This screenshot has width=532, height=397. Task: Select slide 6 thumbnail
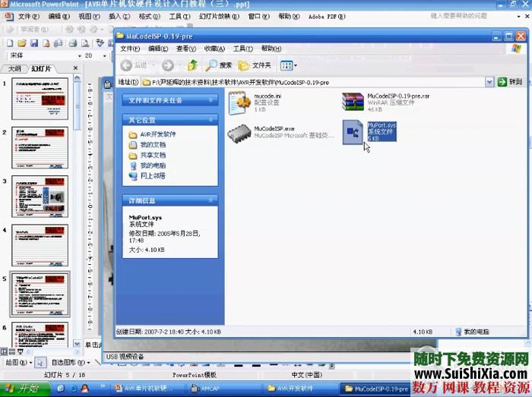[40, 335]
